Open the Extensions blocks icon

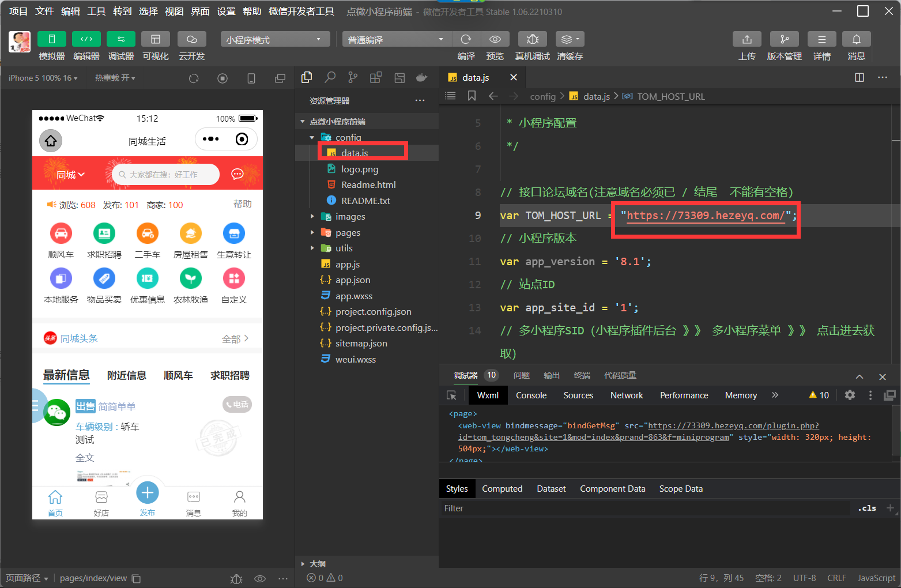pyautogui.click(x=376, y=77)
